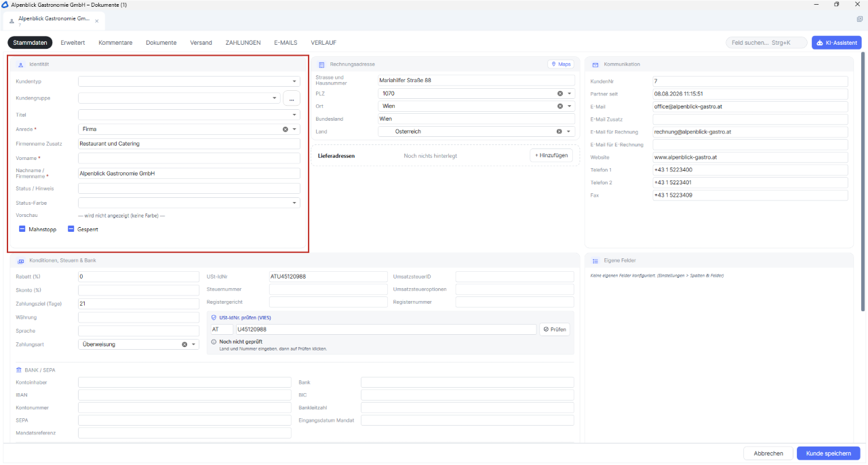Click the Eigene Felder list icon
This screenshot has height=465, width=868.
pyautogui.click(x=595, y=260)
